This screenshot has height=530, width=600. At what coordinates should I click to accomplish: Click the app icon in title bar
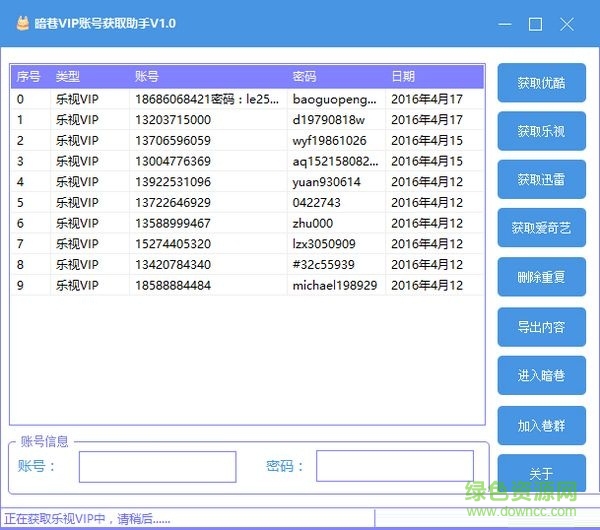(23, 23)
